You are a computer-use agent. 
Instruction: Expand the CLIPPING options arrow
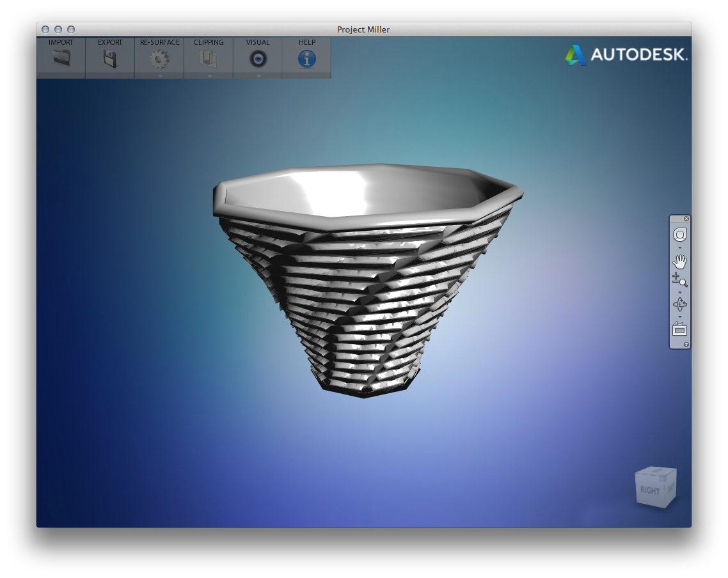point(209,75)
